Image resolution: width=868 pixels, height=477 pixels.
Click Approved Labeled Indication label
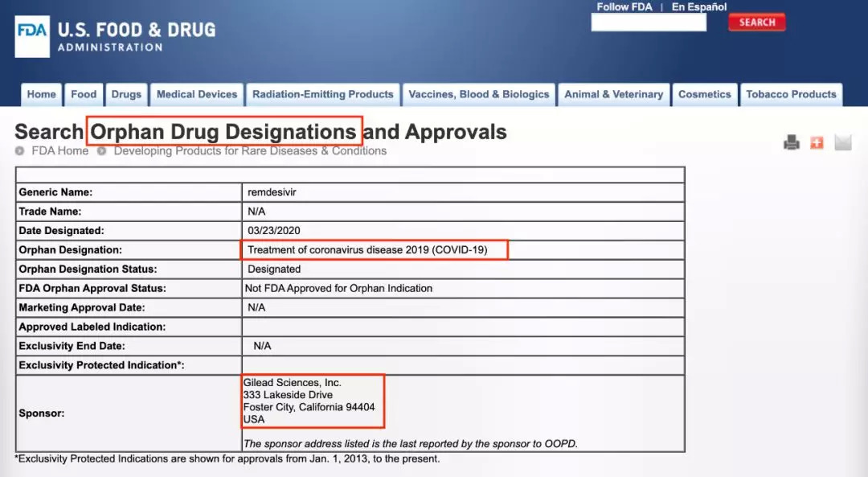[92, 327]
